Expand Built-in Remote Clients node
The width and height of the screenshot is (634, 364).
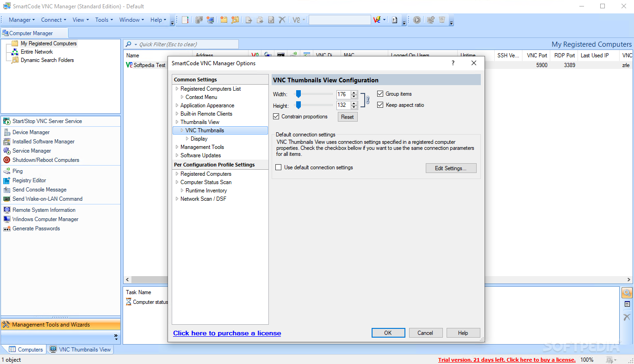coord(177,114)
